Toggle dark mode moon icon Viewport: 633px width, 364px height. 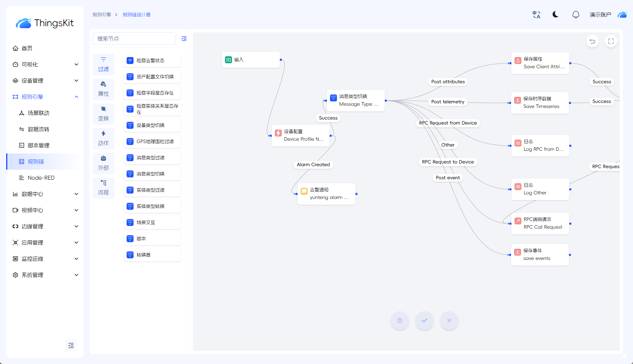tap(555, 15)
